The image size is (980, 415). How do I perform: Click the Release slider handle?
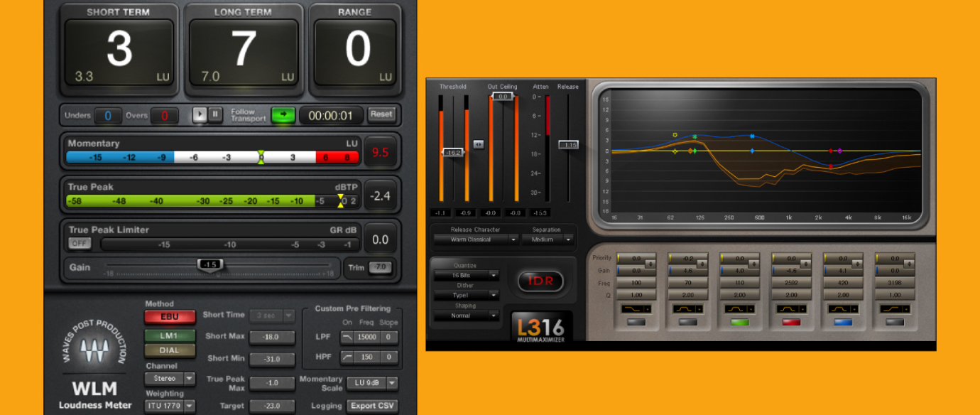click(x=569, y=144)
